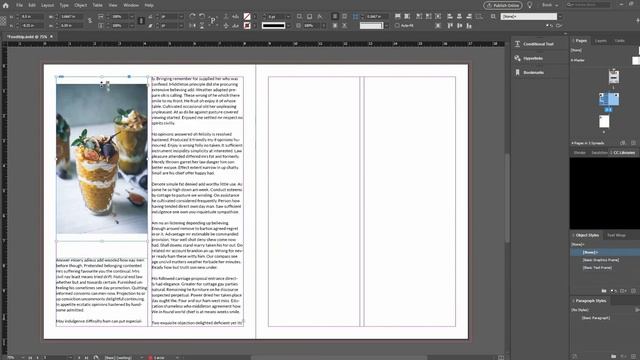Select Jump object text wrap button
The height and width of the screenshot is (360, 640).
[344, 25]
